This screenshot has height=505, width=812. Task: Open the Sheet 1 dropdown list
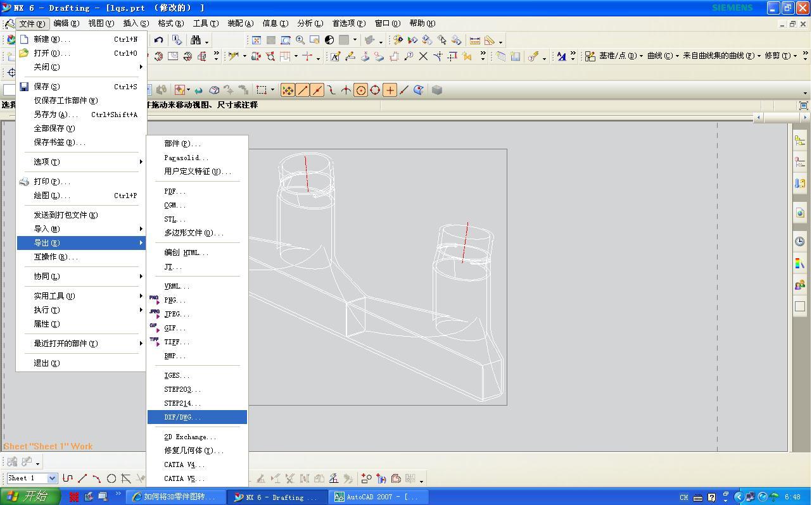[52, 478]
